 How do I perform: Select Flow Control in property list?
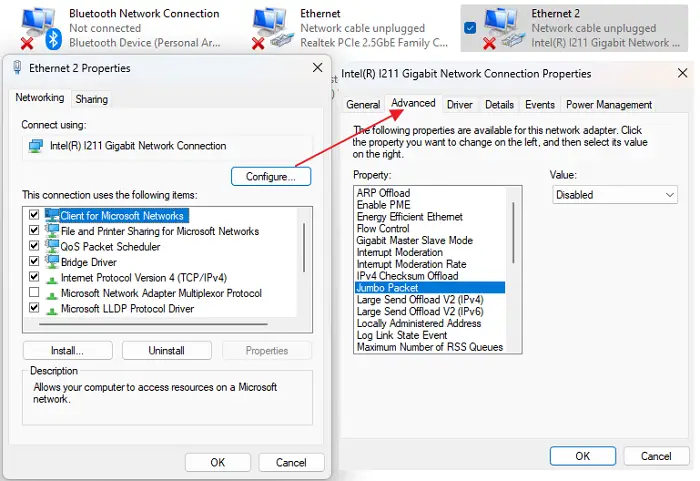point(381,229)
